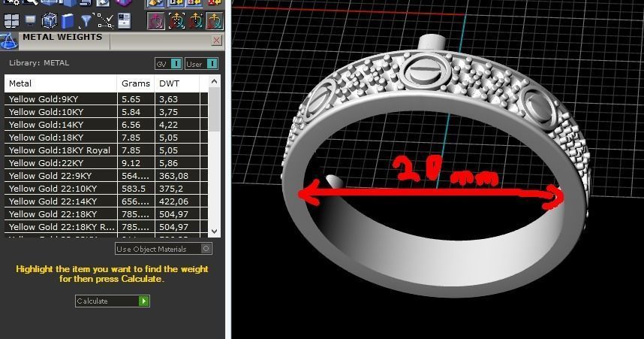
Task: Select the Yellow Gold:22KY row
Action: pyautogui.click(x=106, y=163)
